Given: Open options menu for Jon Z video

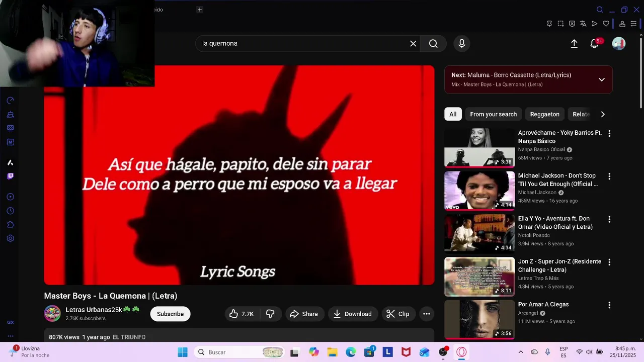Looking at the screenshot, I should (609, 262).
